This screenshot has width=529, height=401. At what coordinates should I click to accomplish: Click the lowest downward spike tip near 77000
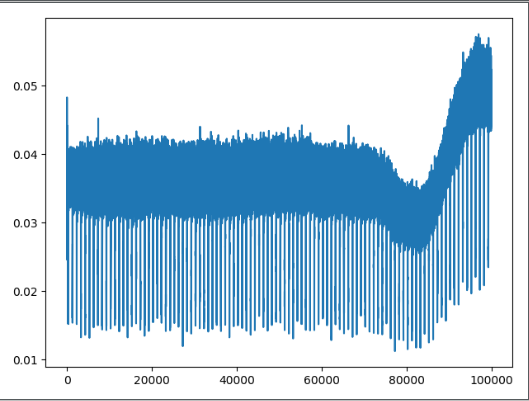[x=395, y=351]
